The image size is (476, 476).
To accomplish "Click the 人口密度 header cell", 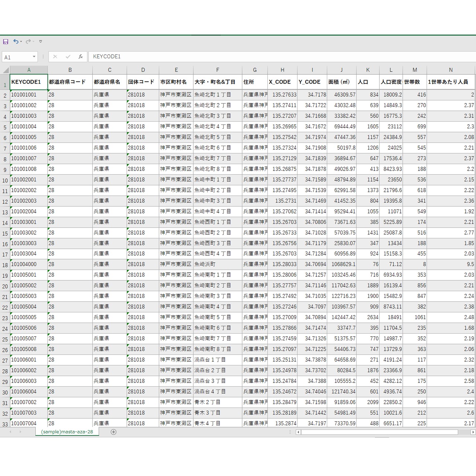I will 391,82.
